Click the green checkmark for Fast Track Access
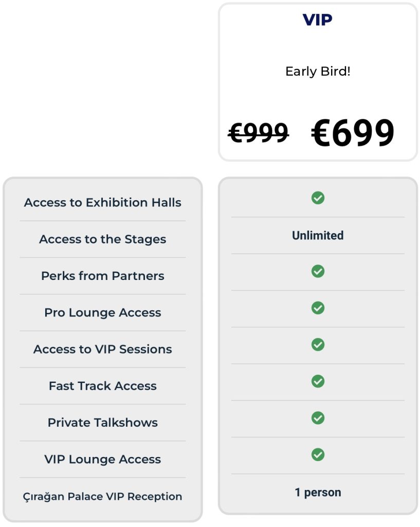This screenshot has width=420, height=527. [318, 381]
